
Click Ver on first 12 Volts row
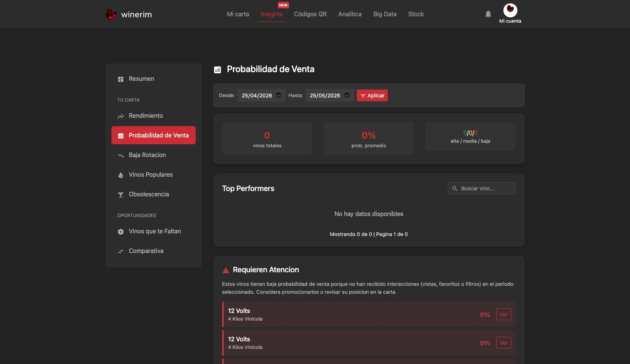503,315
